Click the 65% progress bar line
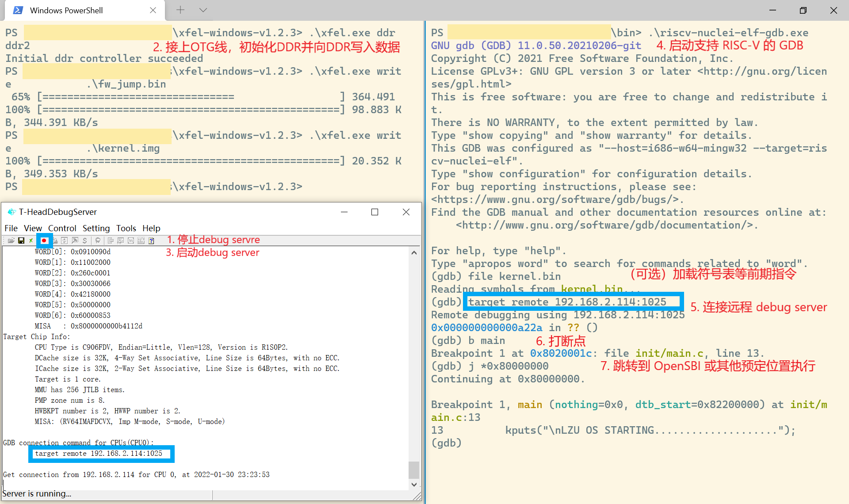Screen dimensions: 849x504 point(200,97)
